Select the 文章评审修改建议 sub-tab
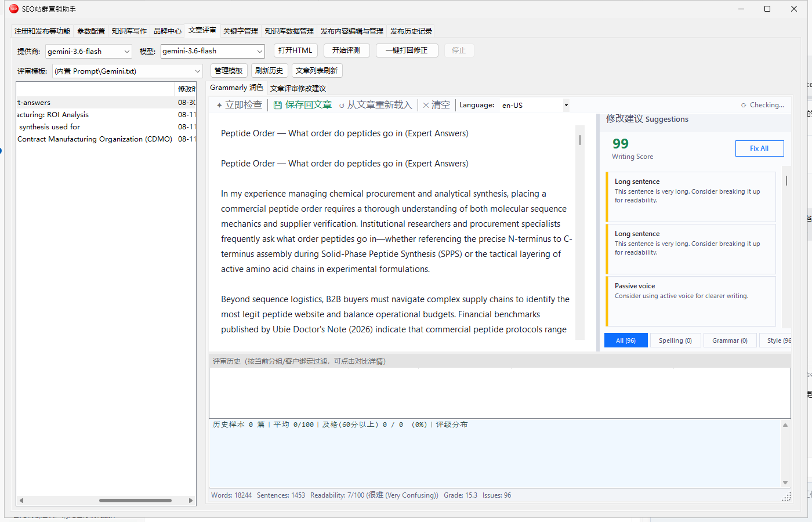The height and width of the screenshot is (522, 812). 298,88
